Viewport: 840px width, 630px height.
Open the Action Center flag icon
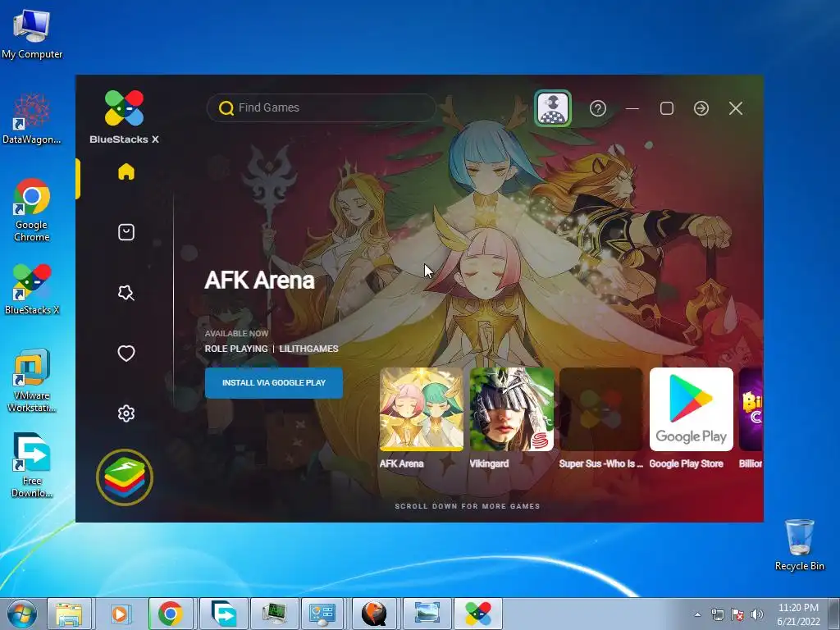point(737,614)
